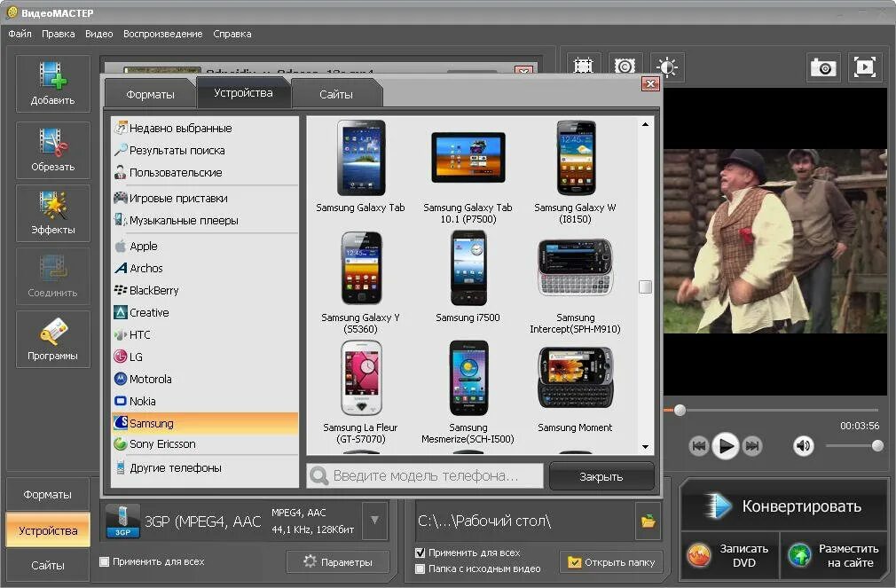Choose Creative in the brand list

(205, 312)
